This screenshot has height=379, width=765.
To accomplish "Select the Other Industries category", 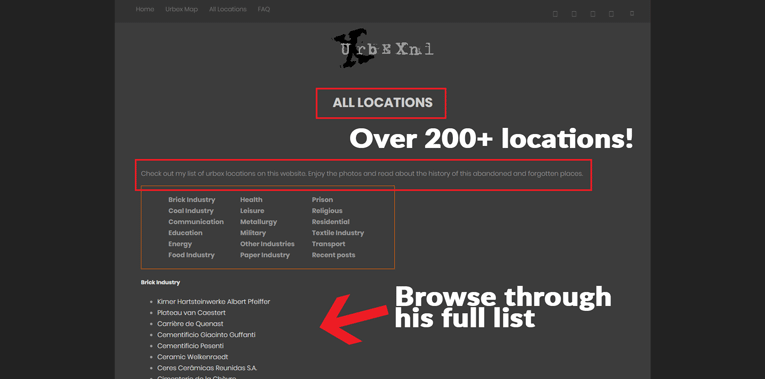I will coord(267,244).
